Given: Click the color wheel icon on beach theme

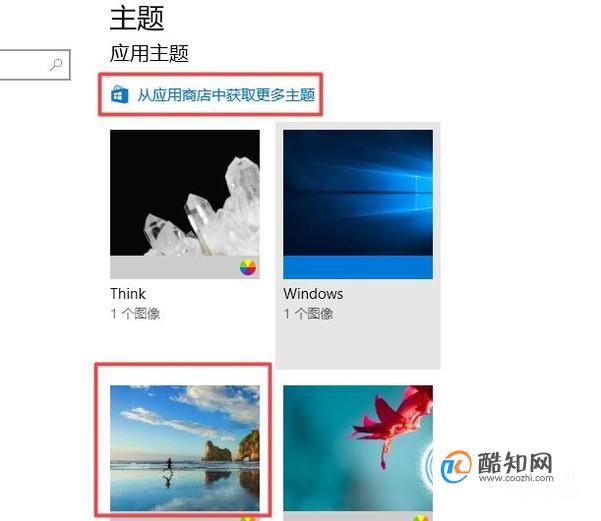Looking at the screenshot, I should tap(248, 518).
